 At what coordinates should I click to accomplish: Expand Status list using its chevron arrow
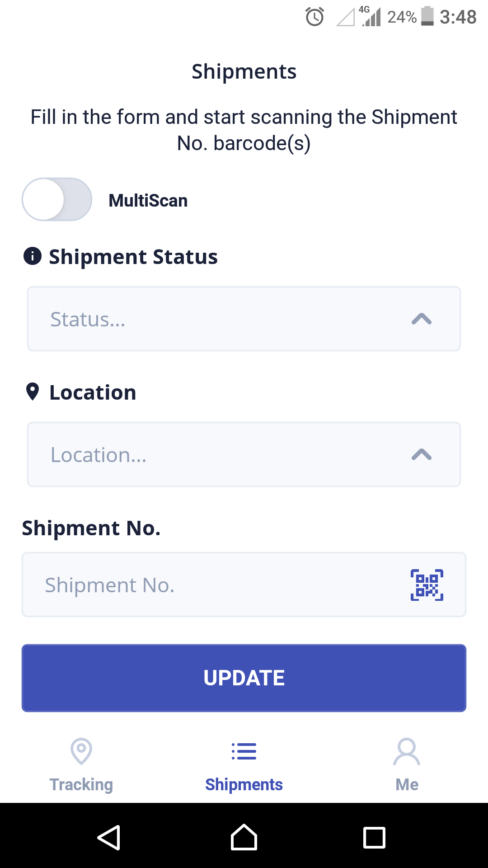tap(422, 319)
